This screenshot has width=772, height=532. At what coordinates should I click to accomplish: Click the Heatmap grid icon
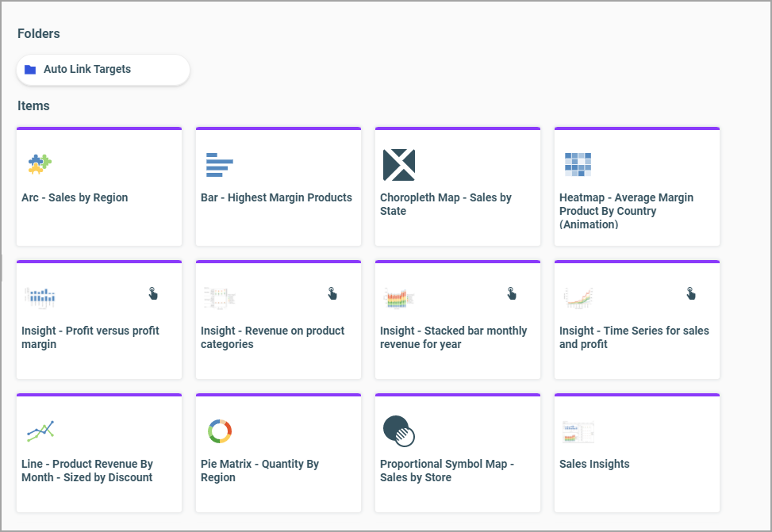point(578,164)
